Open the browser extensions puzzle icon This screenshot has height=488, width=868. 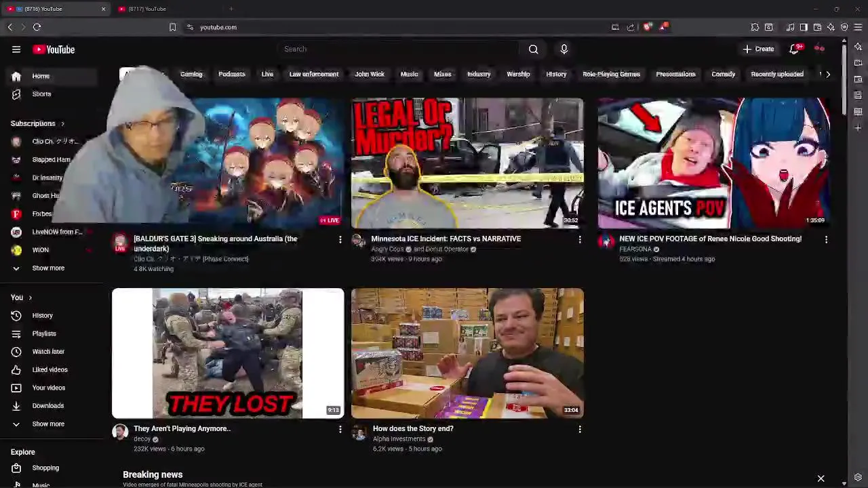[x=755, y=27]
